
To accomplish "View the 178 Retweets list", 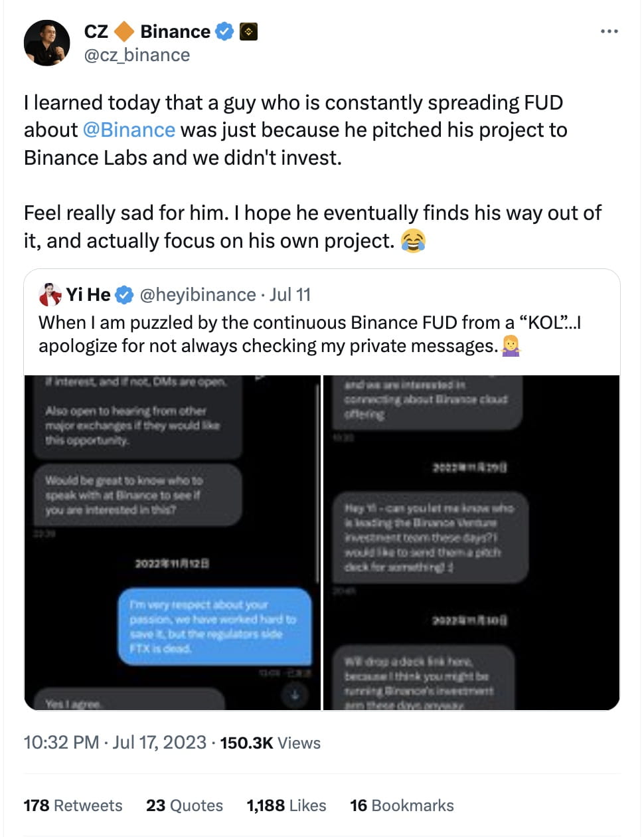I will coord(73,805).
